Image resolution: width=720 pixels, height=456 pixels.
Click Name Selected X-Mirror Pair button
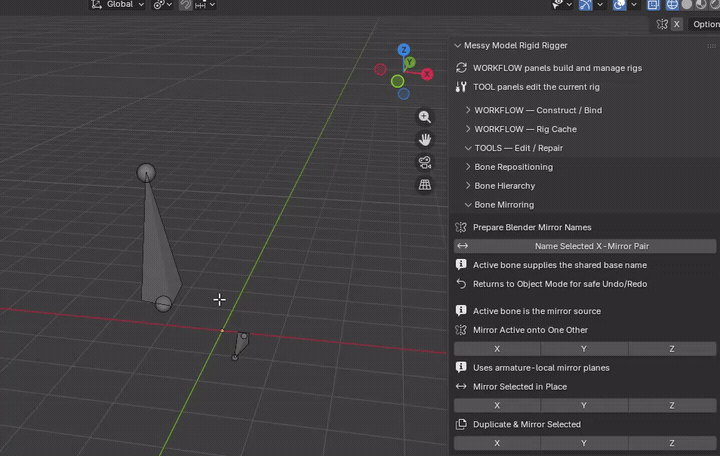585,246
